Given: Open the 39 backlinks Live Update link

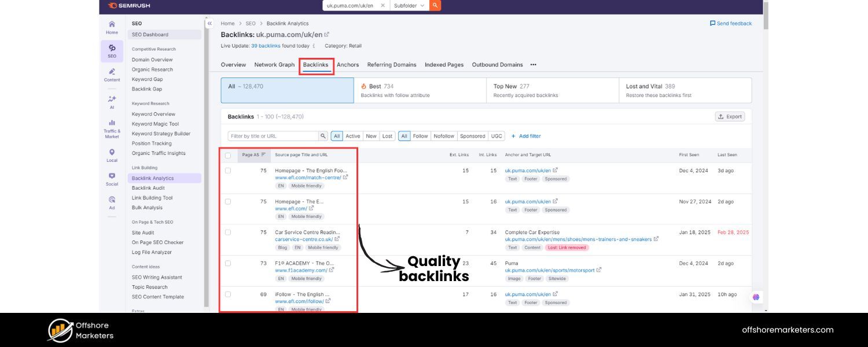Looking at the screenshot, I should coord(266,46).
